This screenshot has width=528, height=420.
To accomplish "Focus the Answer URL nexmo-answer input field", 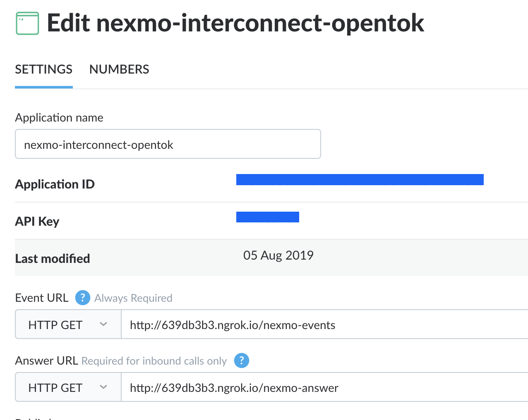I will pos(323,388).
